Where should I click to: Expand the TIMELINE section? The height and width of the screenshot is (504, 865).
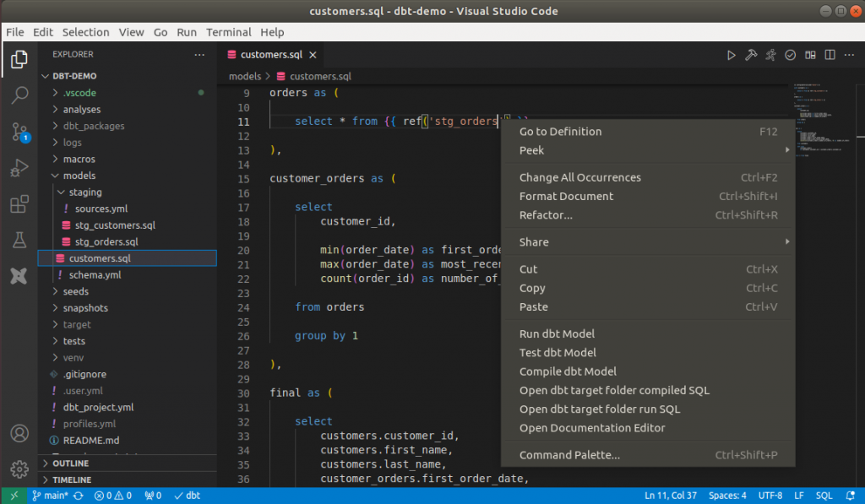point(128,480)
